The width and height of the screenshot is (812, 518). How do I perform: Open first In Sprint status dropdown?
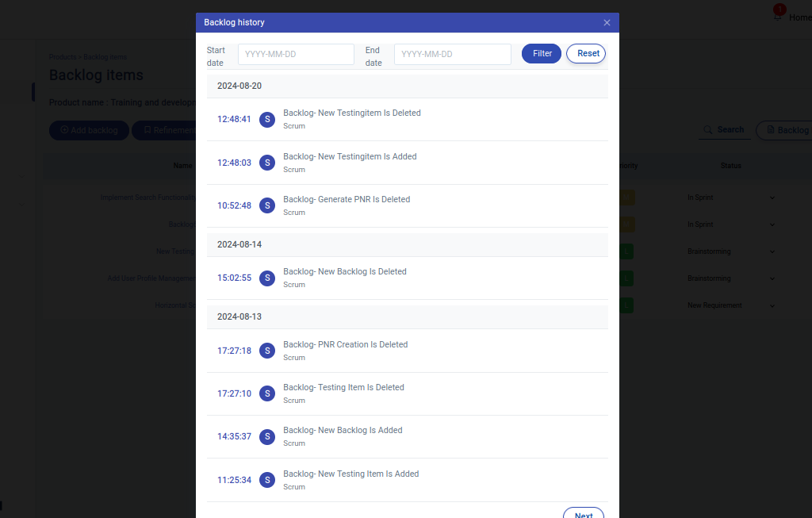point(730,198)
